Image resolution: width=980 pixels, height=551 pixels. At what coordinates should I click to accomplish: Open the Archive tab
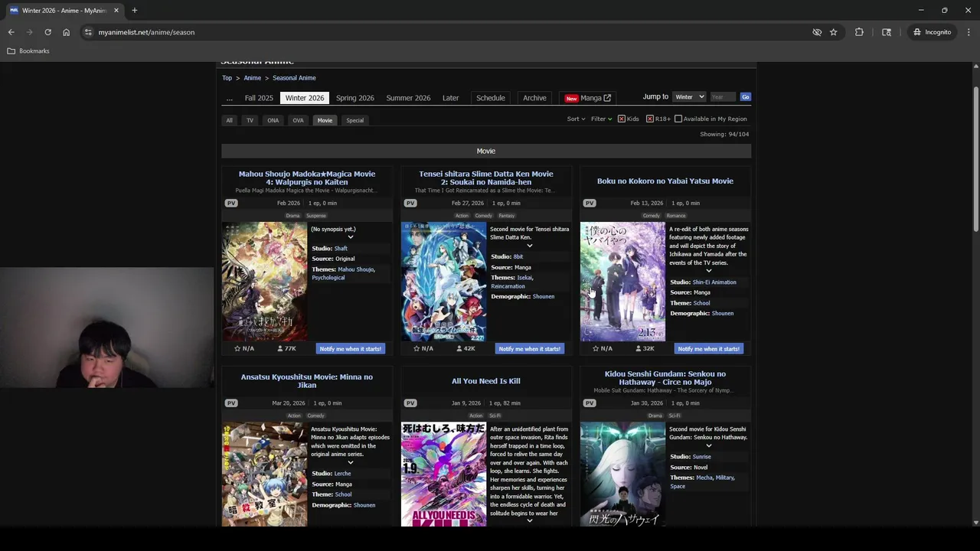pyautogui.click(x=534, y=98)
